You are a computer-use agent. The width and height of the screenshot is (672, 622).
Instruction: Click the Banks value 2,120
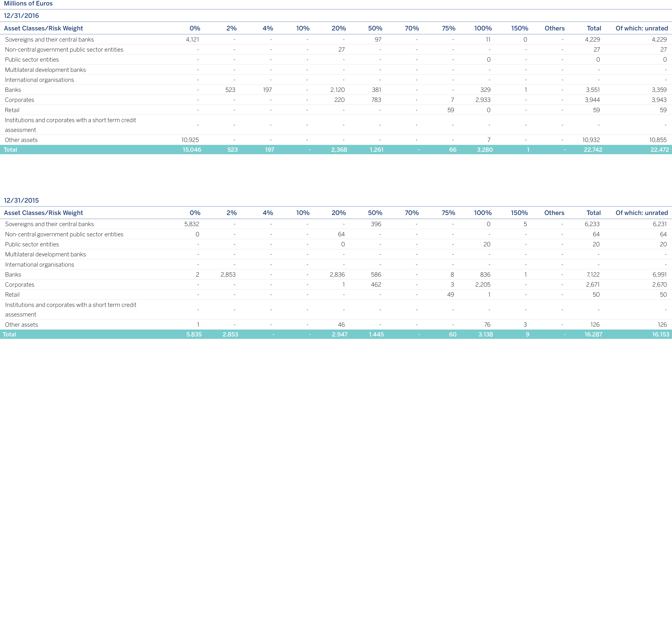pos(337,90)
